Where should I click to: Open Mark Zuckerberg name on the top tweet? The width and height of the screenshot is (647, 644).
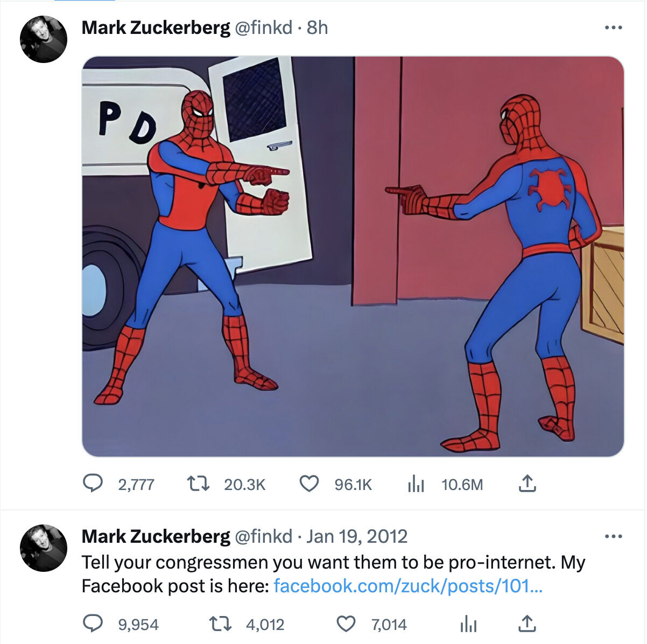point(156,27)
